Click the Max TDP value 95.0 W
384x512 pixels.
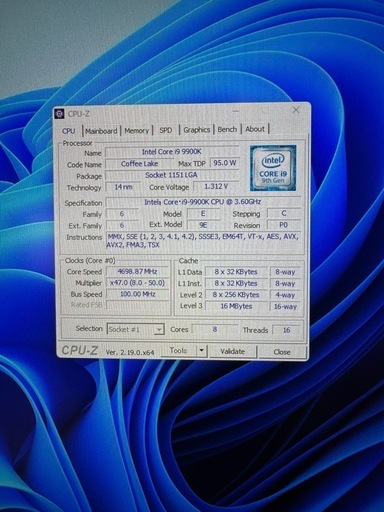(x=224, y=163)
